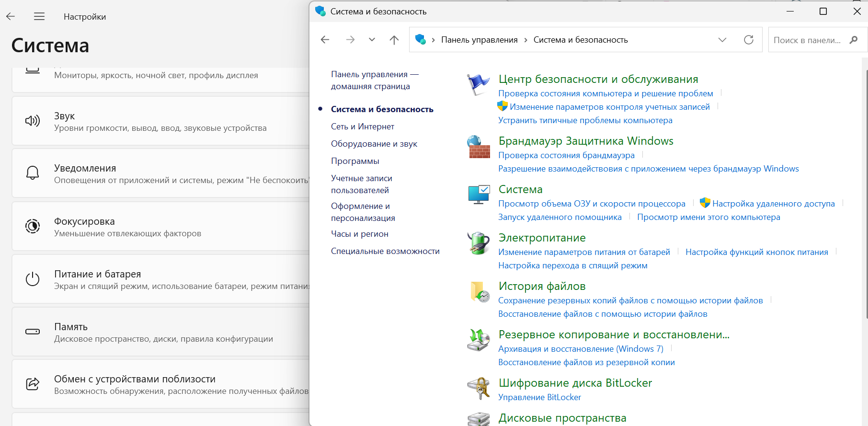Viewport: 868px width, 426px height.
Task: Open 'Устранить типичные проблемы компьютера'
Action: 585,120
